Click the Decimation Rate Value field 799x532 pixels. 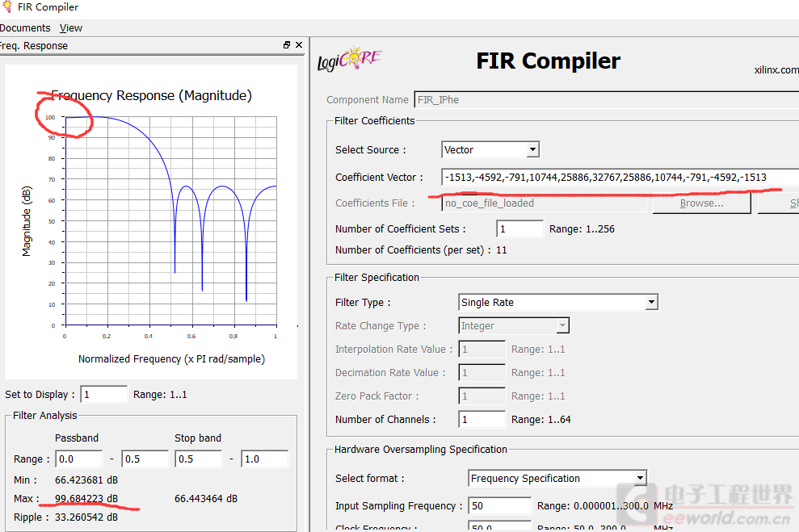pyautogui.click(x=482, y=373)
